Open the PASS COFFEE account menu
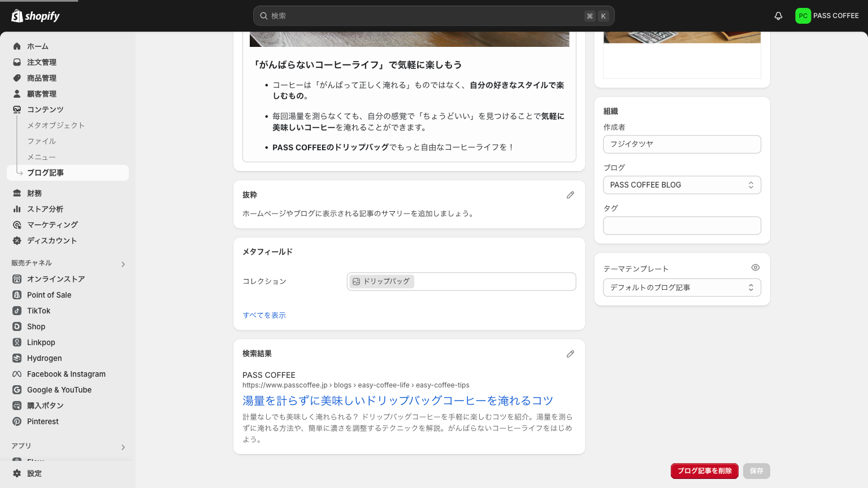The image size is (868, 488). pos(827,16)
